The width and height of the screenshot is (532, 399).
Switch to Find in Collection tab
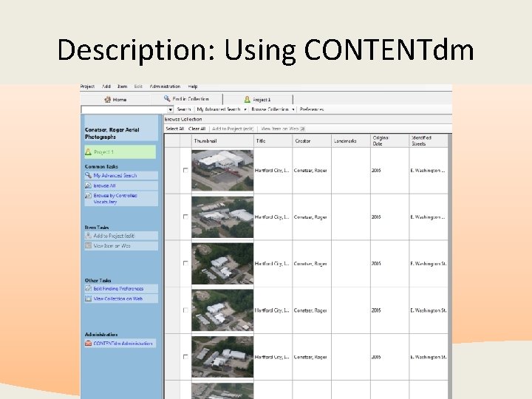(x=186, y=99)
